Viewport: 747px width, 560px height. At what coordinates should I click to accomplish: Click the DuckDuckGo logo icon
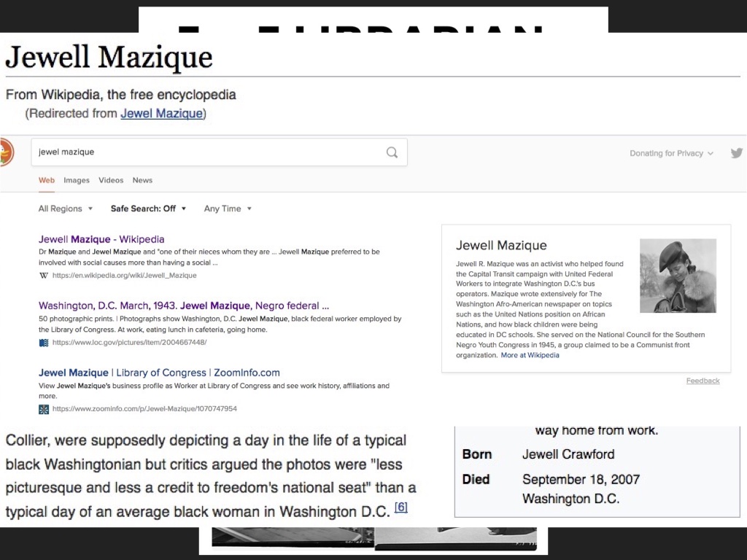(x=7, y=152)
